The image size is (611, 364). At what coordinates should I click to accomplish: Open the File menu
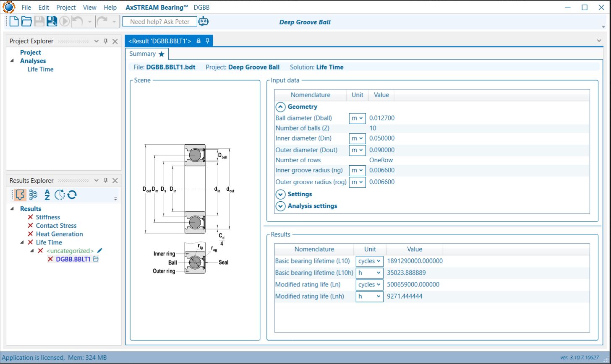click(26, 8)
